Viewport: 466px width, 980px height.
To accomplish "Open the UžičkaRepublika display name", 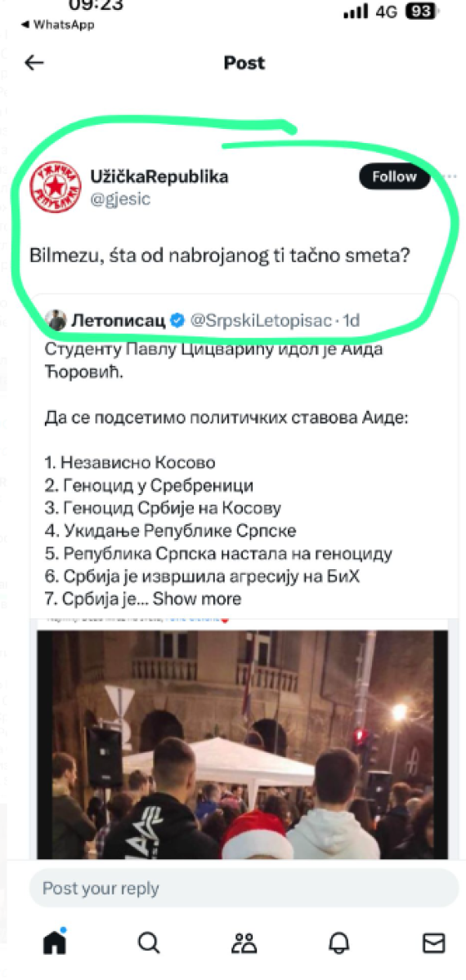I will tap(159, 176).
